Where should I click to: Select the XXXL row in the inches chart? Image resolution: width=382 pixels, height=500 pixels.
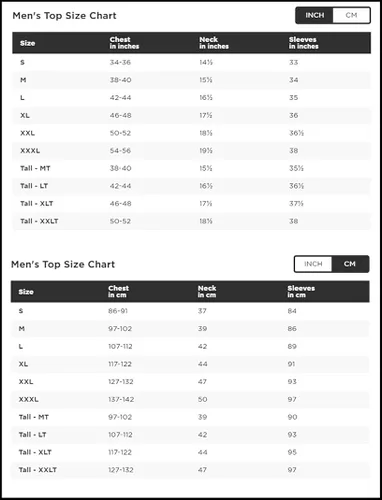(191, 151)
